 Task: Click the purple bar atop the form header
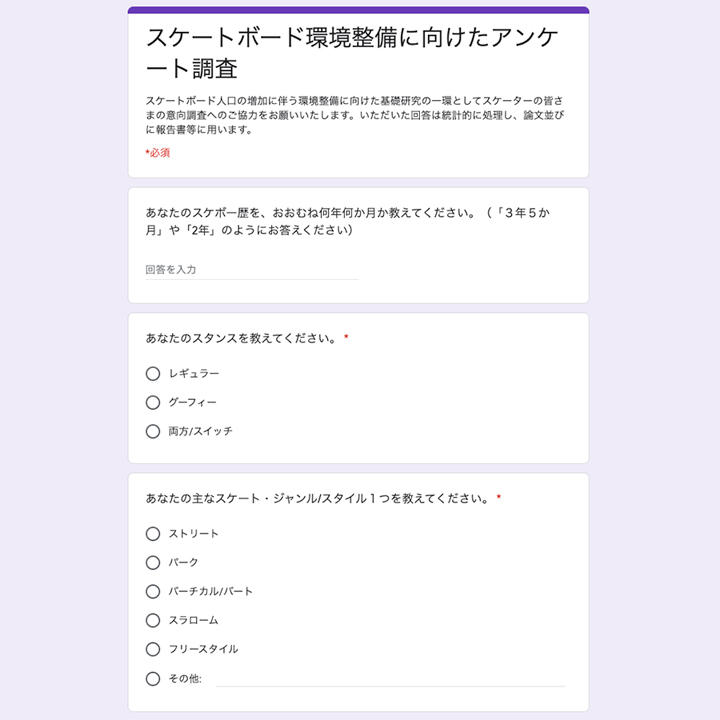coord(358,10)
